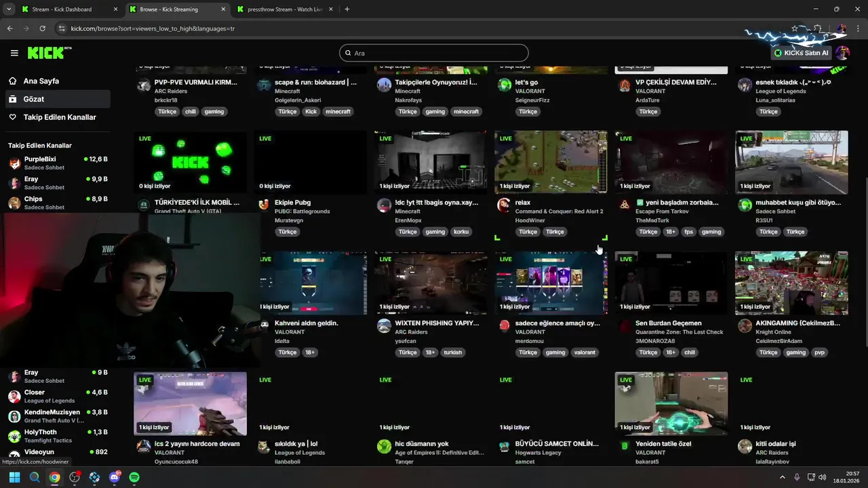Click EkiplePubg Muratevgn channel avatar
This screenshot has width=868, height=488.
264,205
